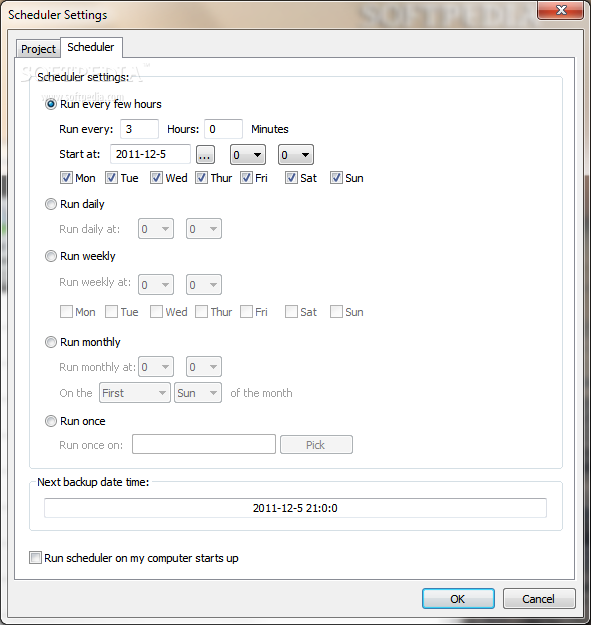Open the Run weekly at minute dropdown
The height and width of the screenshot is (625, 591).
click(204, 285)
